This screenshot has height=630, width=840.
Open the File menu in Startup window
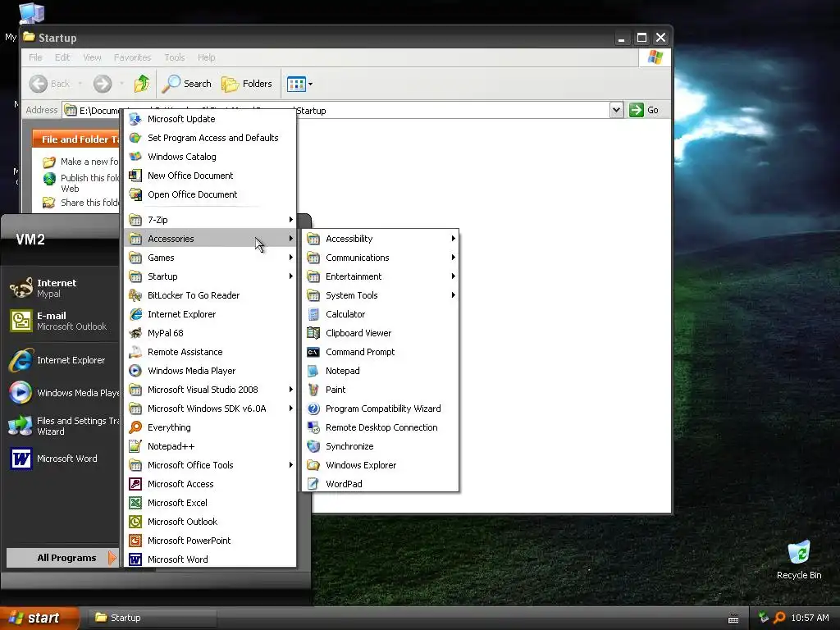(35, 57)
